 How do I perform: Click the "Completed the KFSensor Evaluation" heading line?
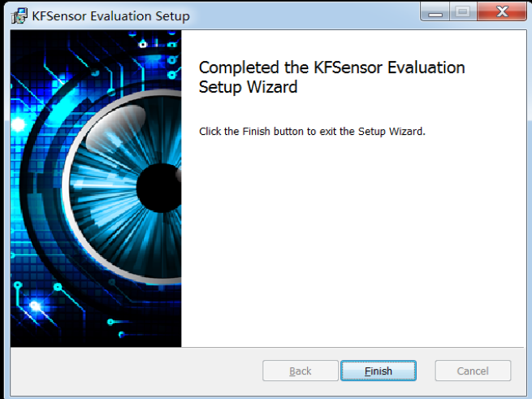click(331, 68)
